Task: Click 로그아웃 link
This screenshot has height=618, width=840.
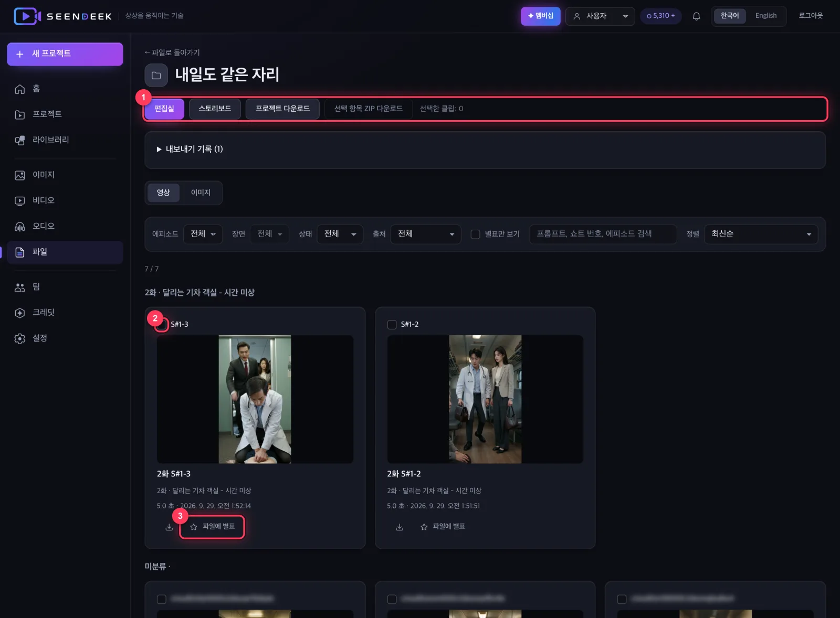Action: [811, 16]
